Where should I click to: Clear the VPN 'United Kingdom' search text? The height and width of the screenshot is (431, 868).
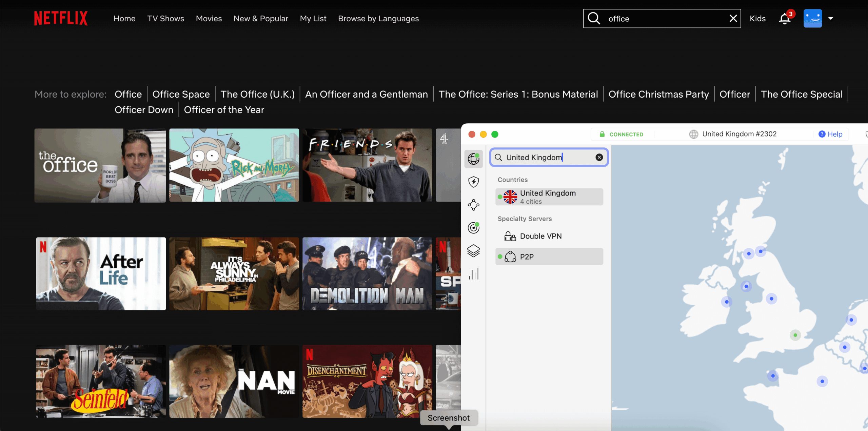599,157
